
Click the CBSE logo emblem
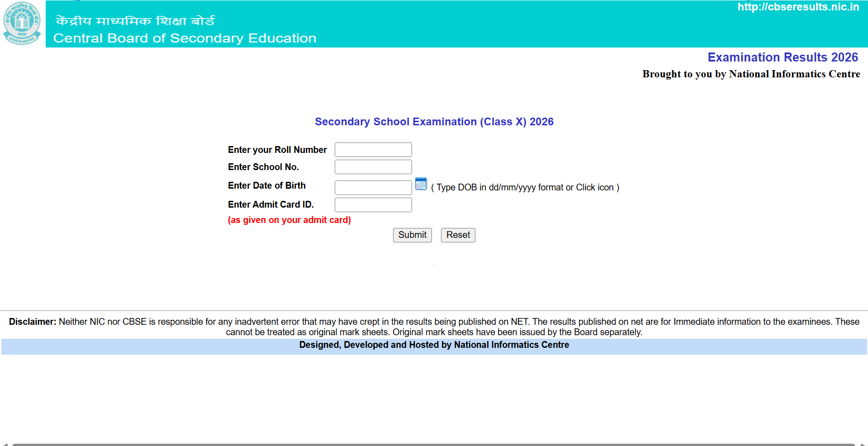(x=22, y=23)
